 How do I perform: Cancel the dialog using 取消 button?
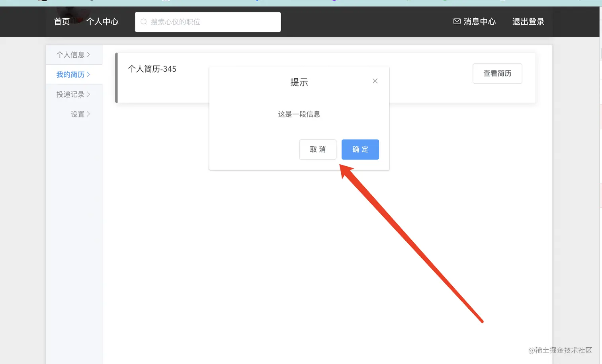[x=318, y=150]
